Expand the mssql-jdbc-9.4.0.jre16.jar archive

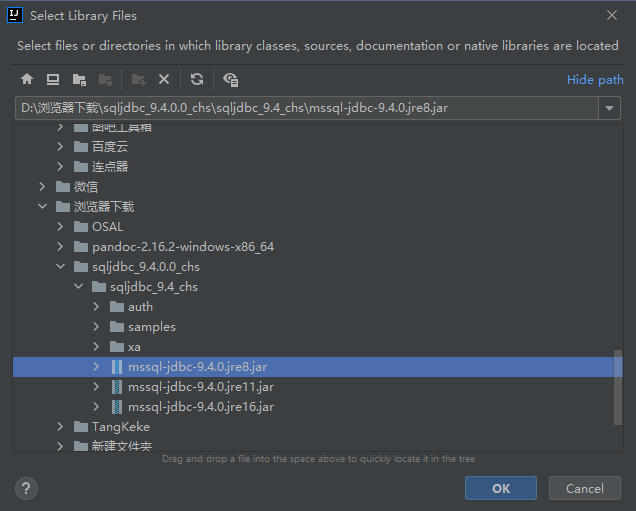click(x=96, y=407)
